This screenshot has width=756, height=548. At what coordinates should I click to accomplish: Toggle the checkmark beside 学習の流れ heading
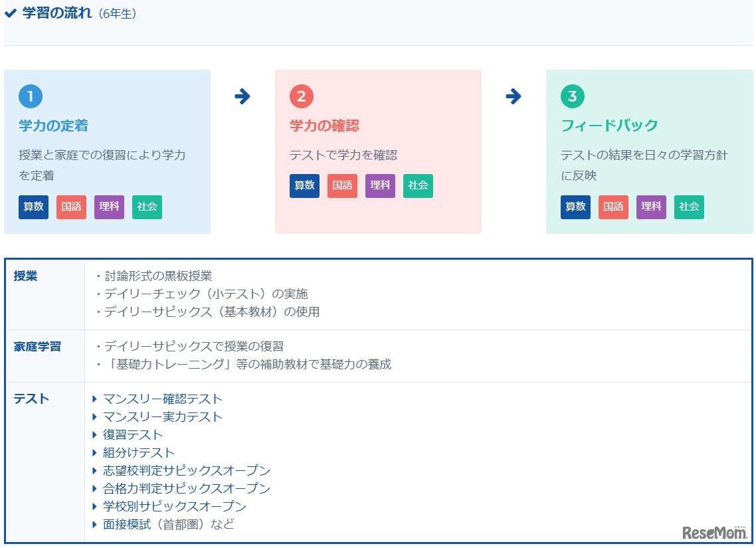click(x=9, y=12)
